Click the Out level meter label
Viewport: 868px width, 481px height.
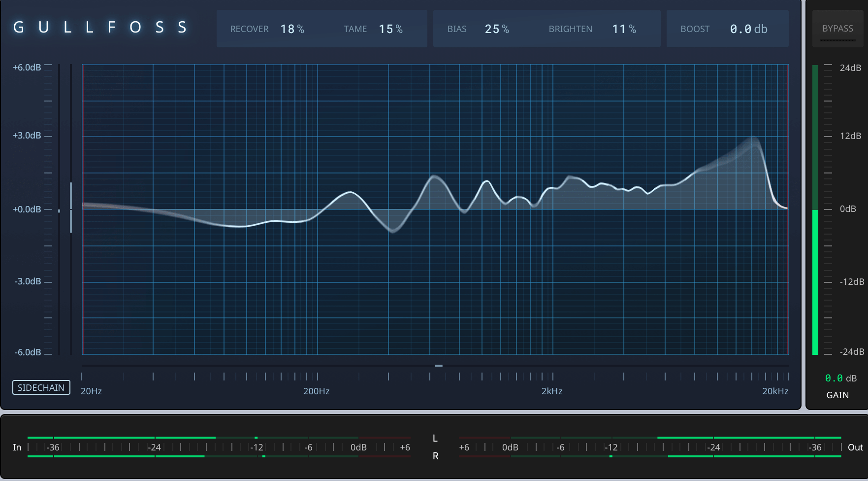pos(855,447)
